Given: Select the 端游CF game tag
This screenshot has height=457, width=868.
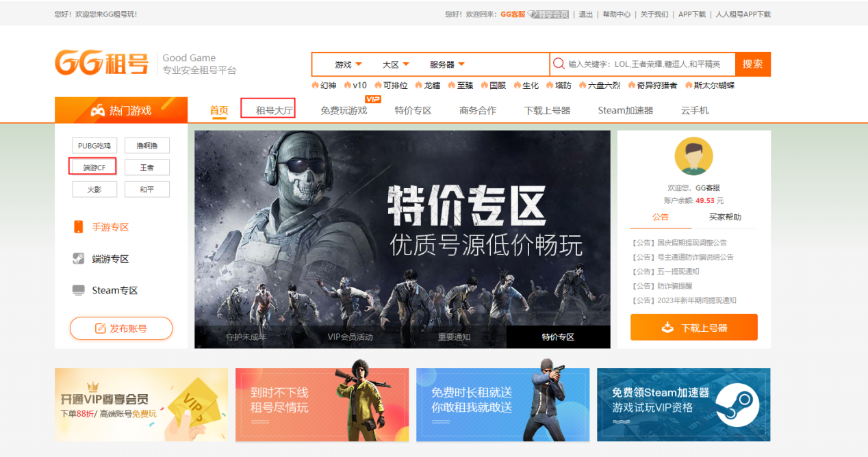Looking at the screenshot, I should (92, 167).
